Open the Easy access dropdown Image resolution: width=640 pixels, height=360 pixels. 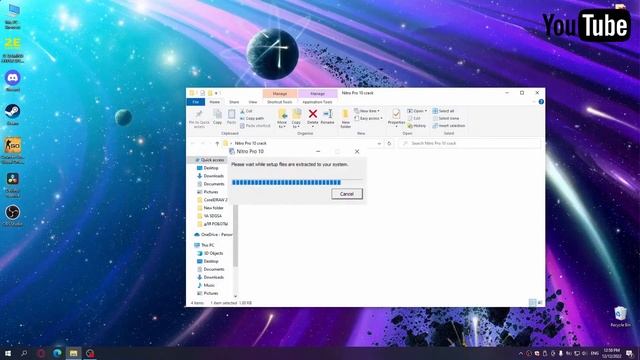[x=369, y=118]
